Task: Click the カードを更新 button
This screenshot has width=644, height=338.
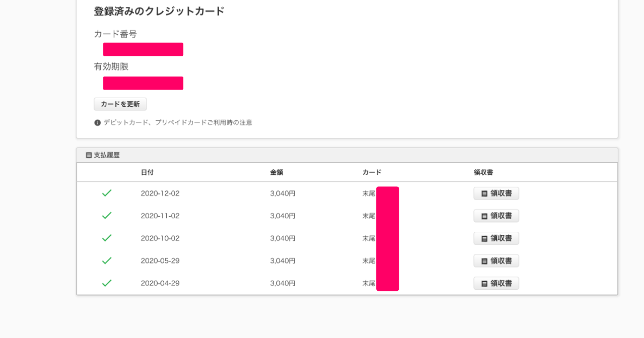Action: click(120, 104)
